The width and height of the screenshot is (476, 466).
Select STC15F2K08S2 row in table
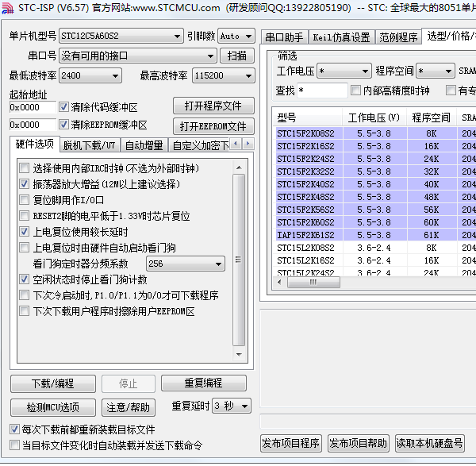pyautogui.click(x=376, y=133)
